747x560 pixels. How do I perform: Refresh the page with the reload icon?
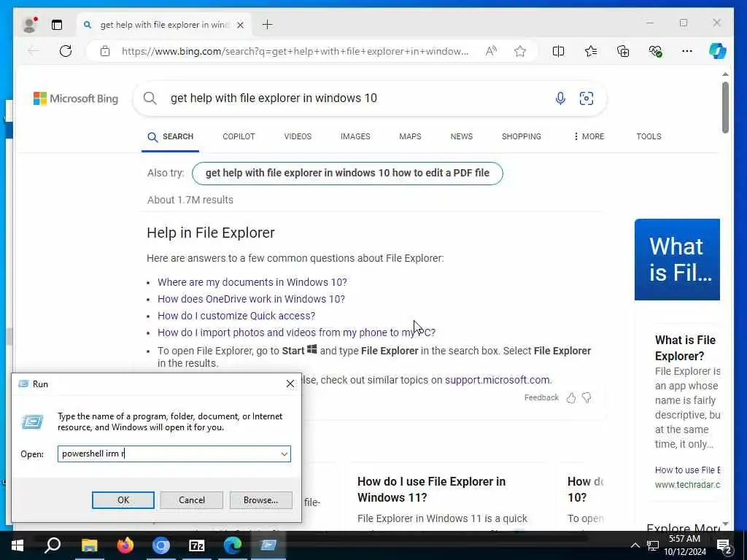(66, 51)
